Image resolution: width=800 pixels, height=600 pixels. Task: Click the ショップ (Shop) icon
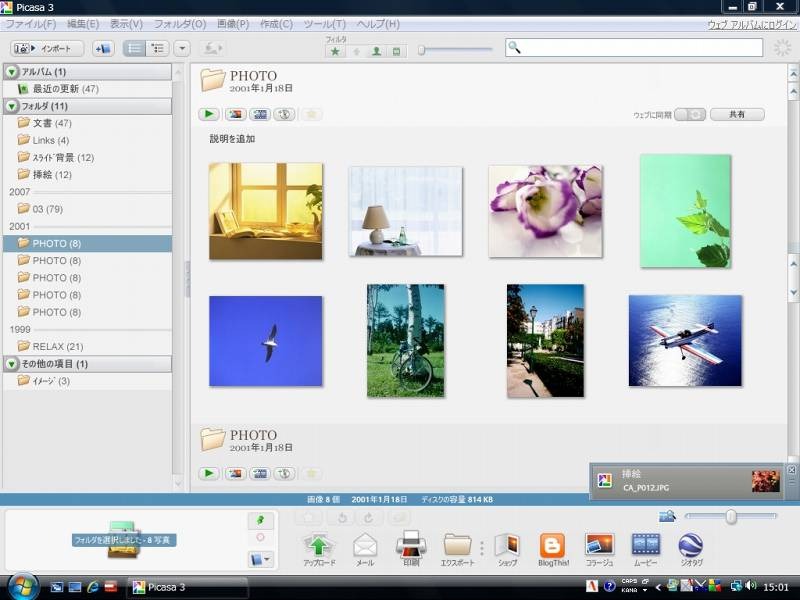507,545
